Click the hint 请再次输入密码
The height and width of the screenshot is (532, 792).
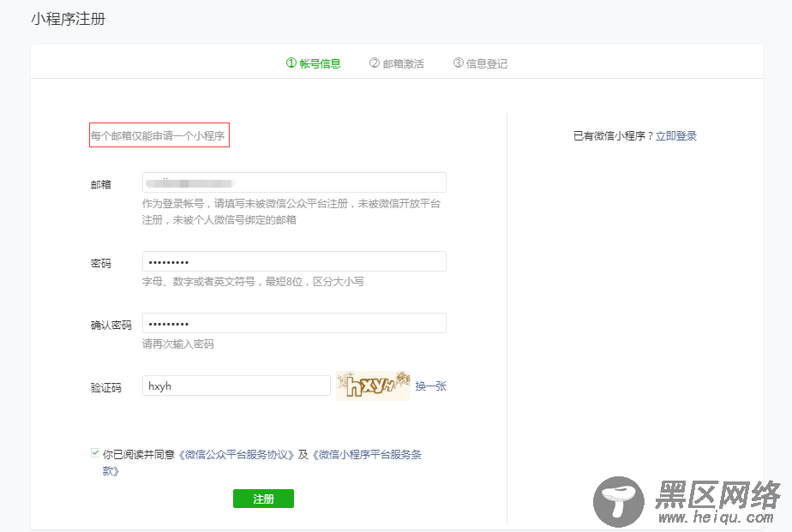pos(177,344)
